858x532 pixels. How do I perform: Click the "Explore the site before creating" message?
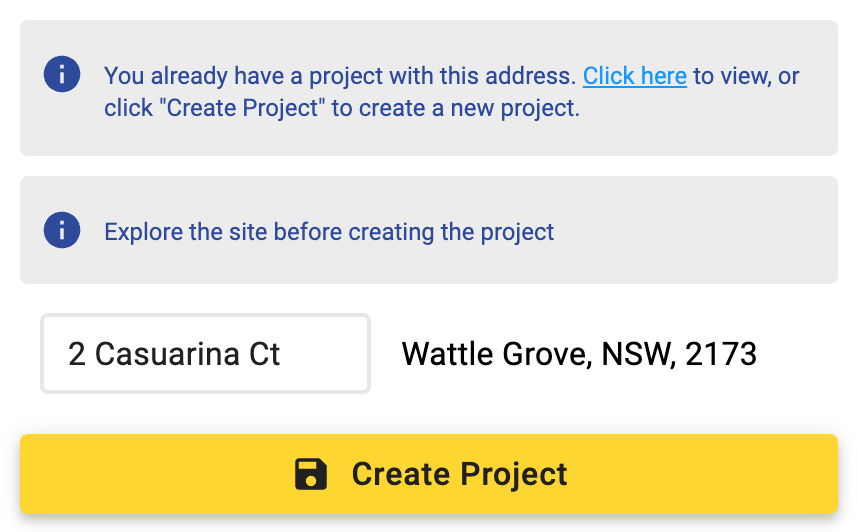point(329,233)
